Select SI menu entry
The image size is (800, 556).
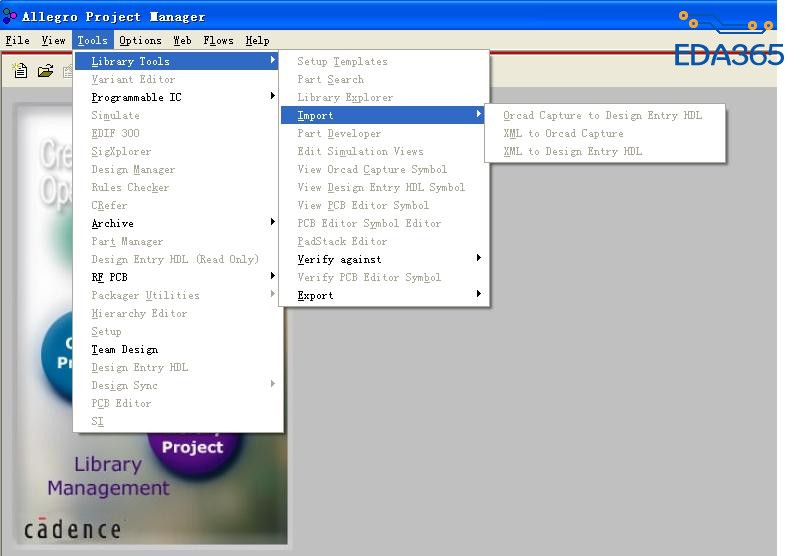click(177, 421)
